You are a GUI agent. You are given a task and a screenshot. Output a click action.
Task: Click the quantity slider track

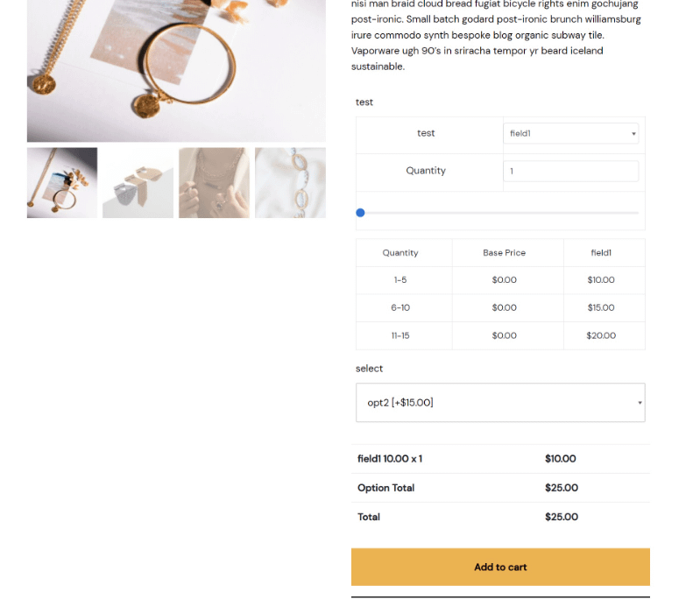[500, 213]
